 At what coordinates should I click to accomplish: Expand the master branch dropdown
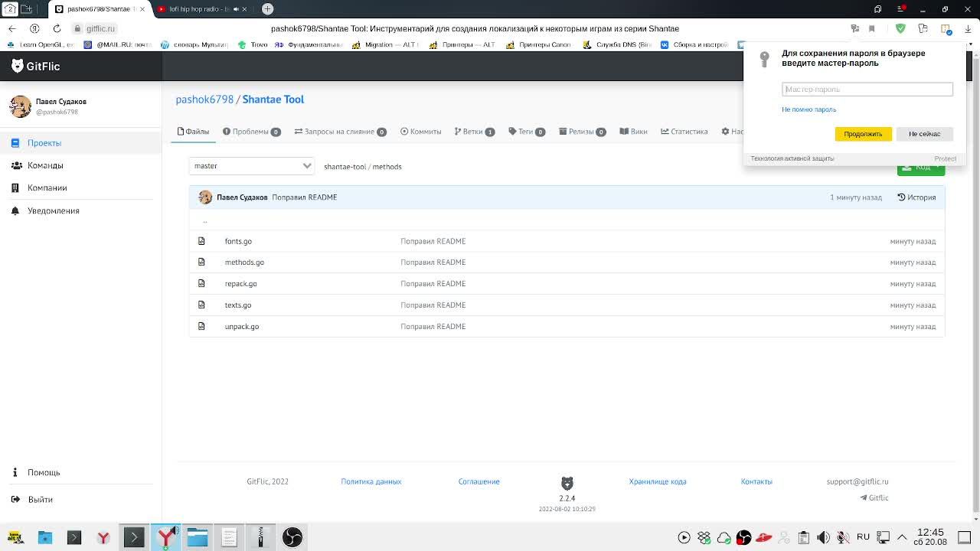(x=251, y=166)
